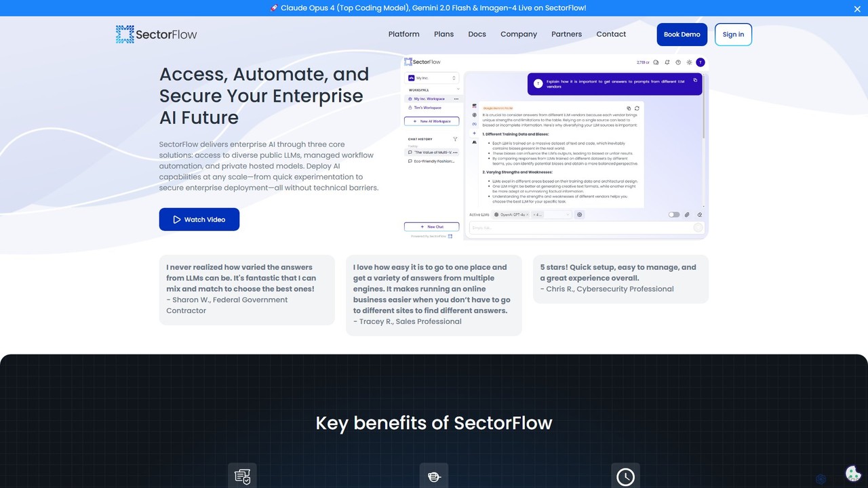This screenshot has width=868, height=488.
Task: Remove the OpenAI GPT-4o chip
Action: click(x=528, y=214)
